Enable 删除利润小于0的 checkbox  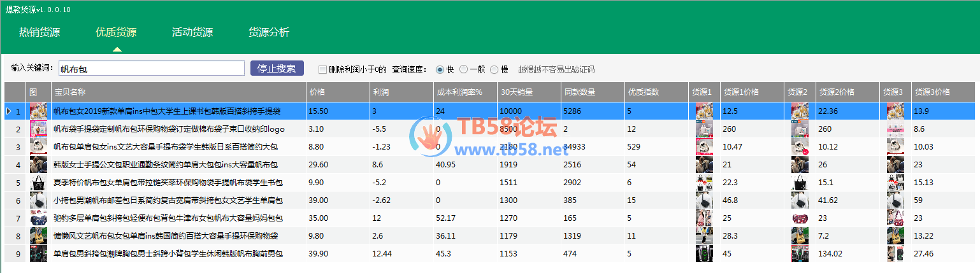[322, 69]
